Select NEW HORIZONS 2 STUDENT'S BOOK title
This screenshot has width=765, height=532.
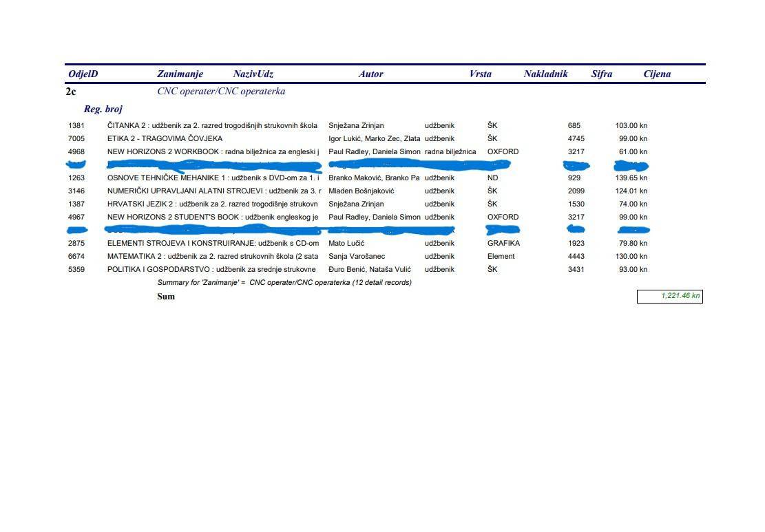[213, 217]
